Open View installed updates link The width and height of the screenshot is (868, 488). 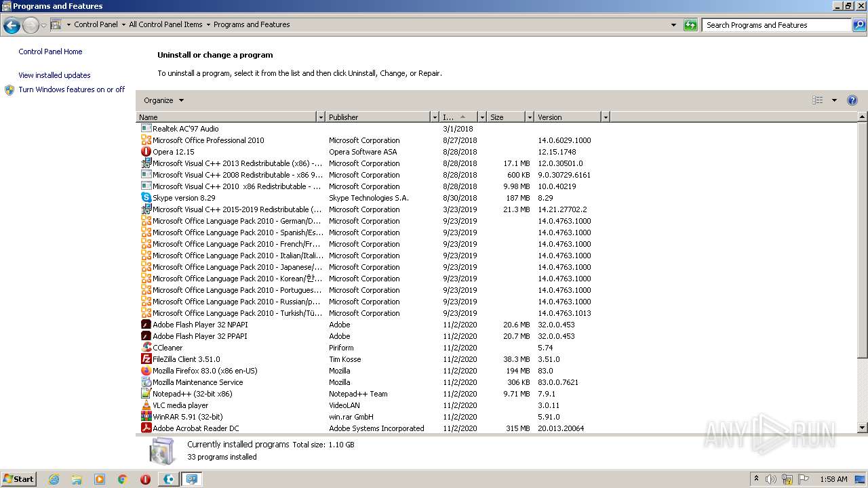pos(54,75)
